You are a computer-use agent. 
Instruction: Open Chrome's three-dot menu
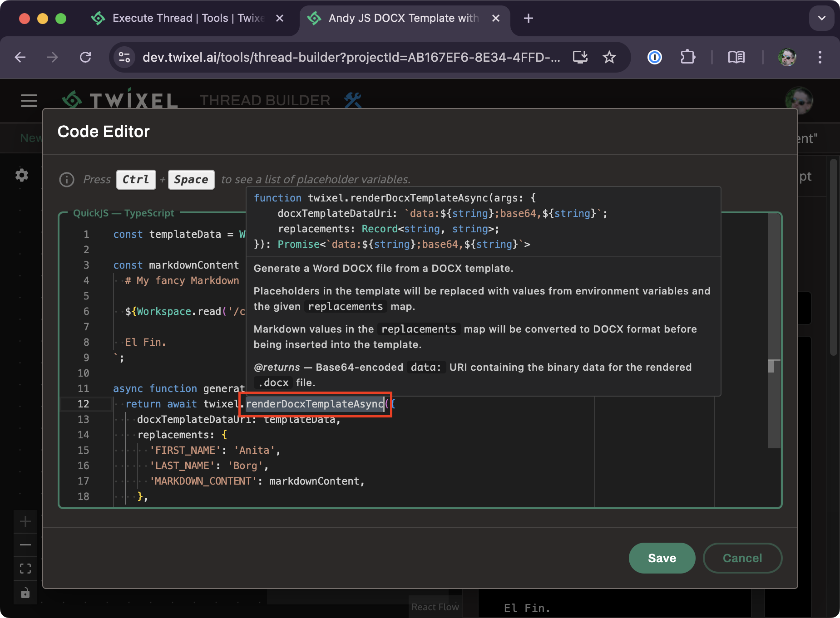pyautogui.click(x=820, y=57)
